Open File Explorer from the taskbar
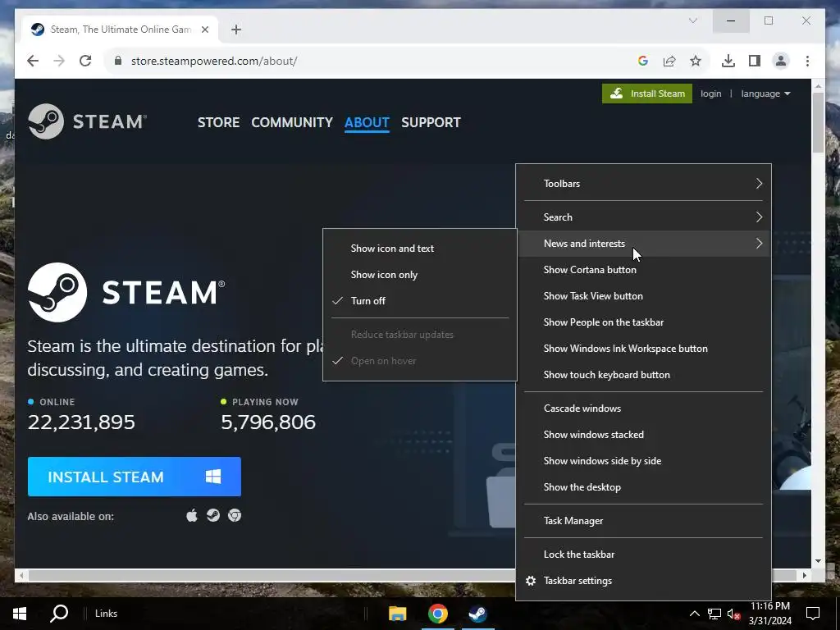The image size is (840, 630). point(398,614)
